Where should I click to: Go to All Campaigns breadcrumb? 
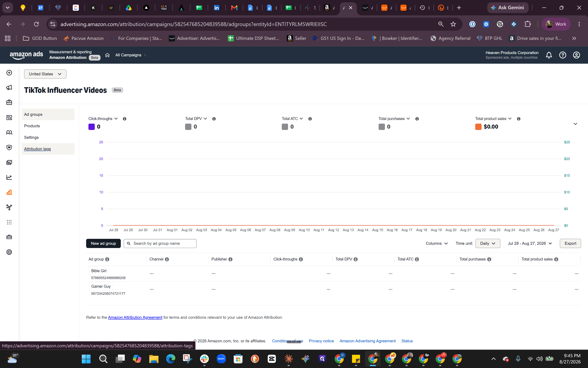(x=128, y=55)
